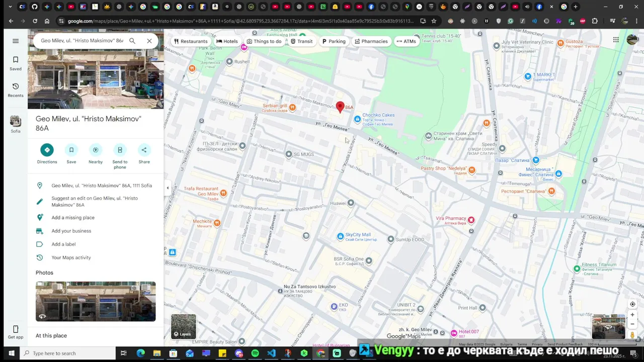Select Mechkite restaurant marker

[217, 223]
